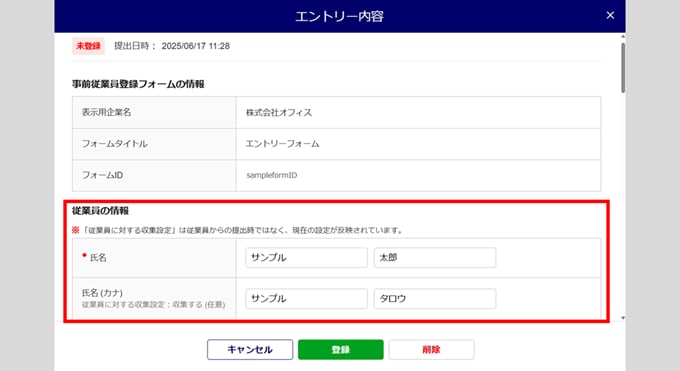The image size is (680, 371).
Task: Click the scrollbar up arrow
Action: 623,37
